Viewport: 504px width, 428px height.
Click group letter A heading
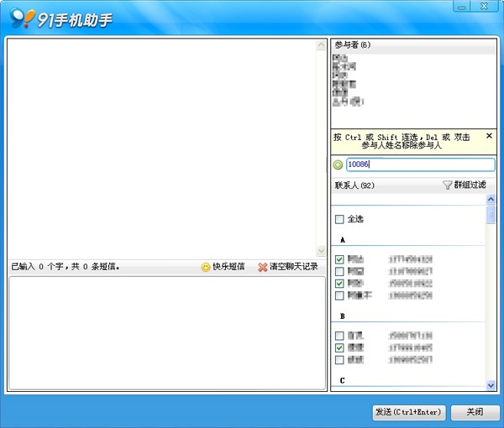(343, 240)
